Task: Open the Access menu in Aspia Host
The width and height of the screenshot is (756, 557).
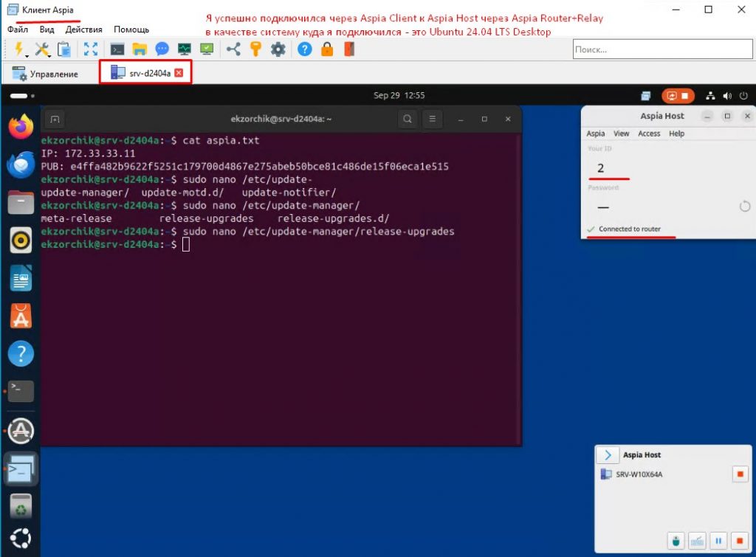Action: [649, 134]
